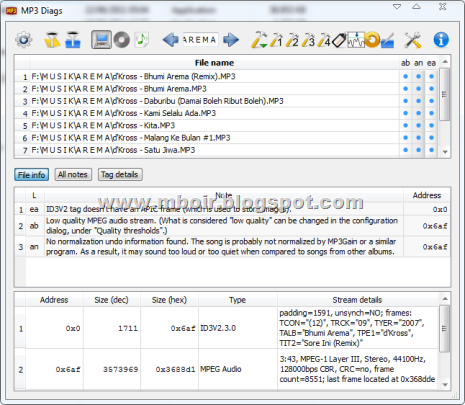The height and width of the screenshot is (405, 465).
Task: Open the filter by notes funnel icon
Action: [x=52, y=40]
